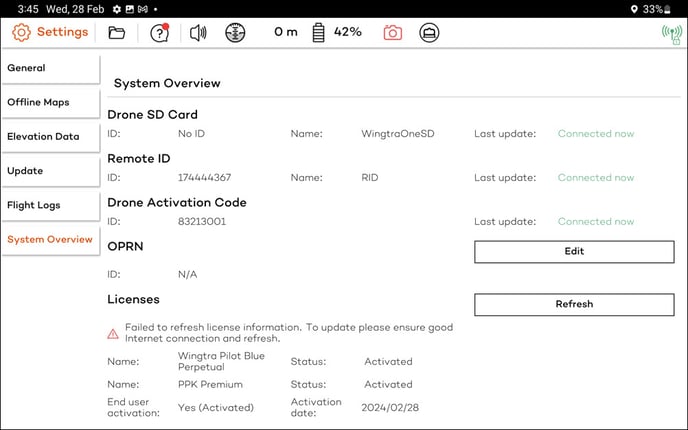Viewport: 688px width, 430px height.
Task: Tap the license warning triangle icon
Action: 113,334
